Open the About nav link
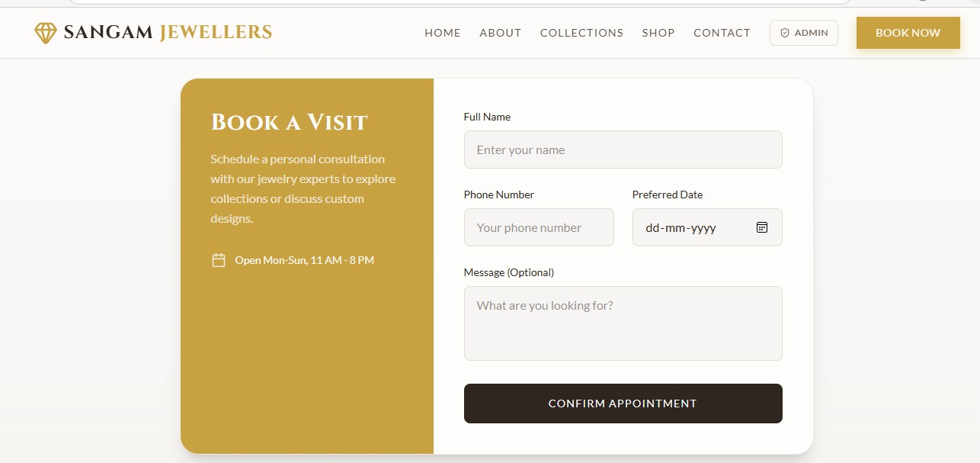The width and height of the screenshot is (980, 463). click(501, 33)
